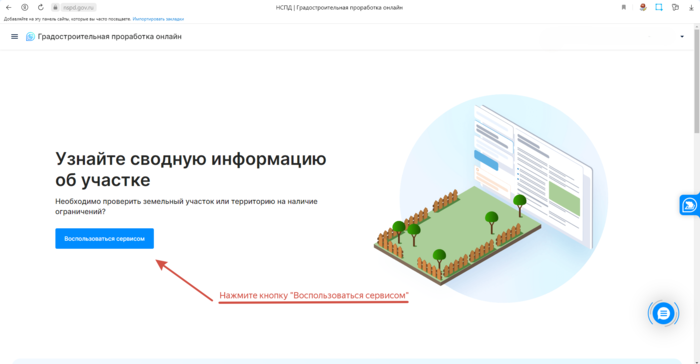
Task: Click the vertical page scrollbar thumb
Action: pyautogui.click(x=696, y=80)
